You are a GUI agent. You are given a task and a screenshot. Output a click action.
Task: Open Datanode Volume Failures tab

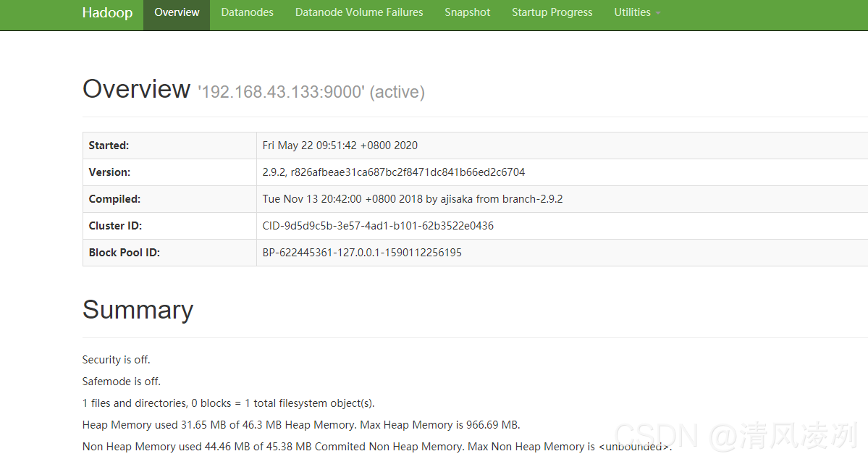(359, 12)
